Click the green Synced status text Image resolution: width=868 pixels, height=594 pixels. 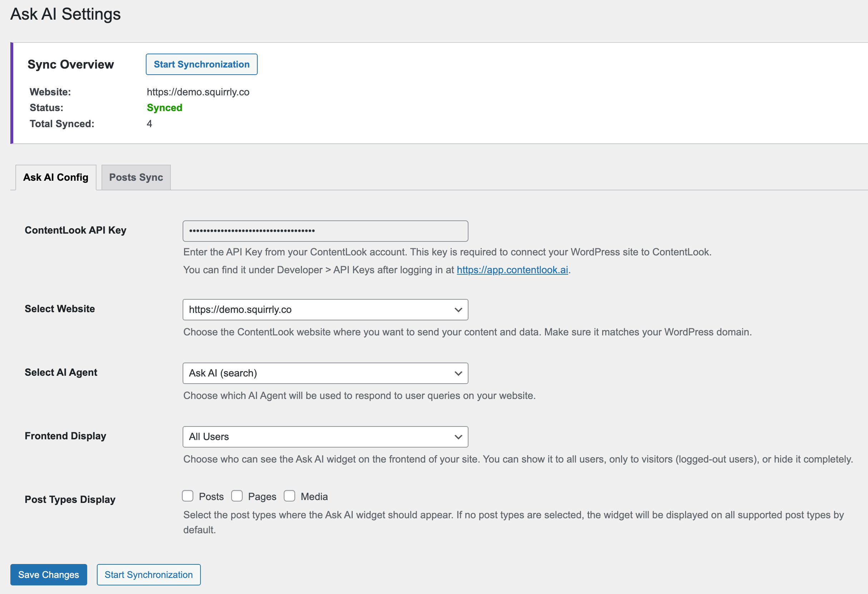click(164, 108)
